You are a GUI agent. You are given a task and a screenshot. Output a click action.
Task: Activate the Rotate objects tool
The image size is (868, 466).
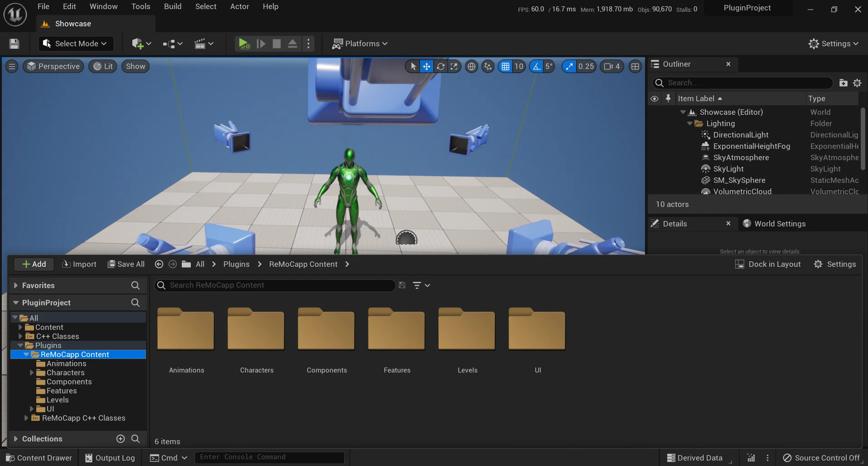pos(441,66)
